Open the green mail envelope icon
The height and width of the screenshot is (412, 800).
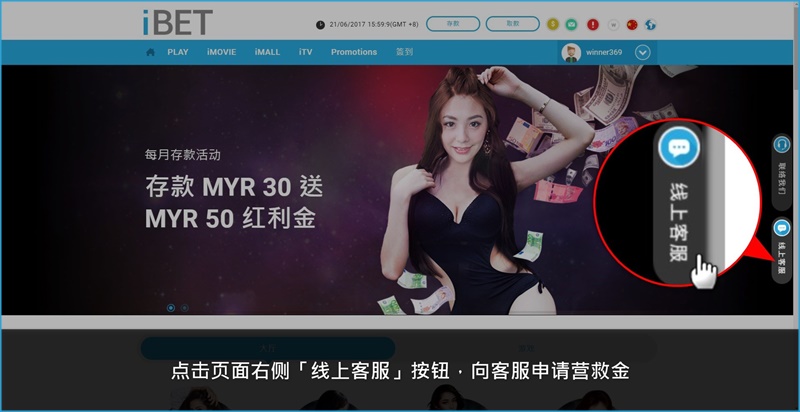pos(571,23)
